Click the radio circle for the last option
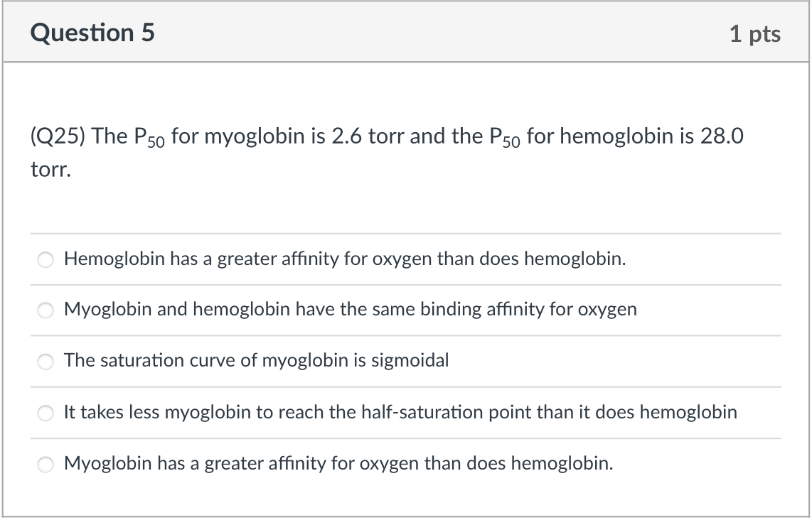The height and width of the screenshot is (520, 812). pos(46,463)
